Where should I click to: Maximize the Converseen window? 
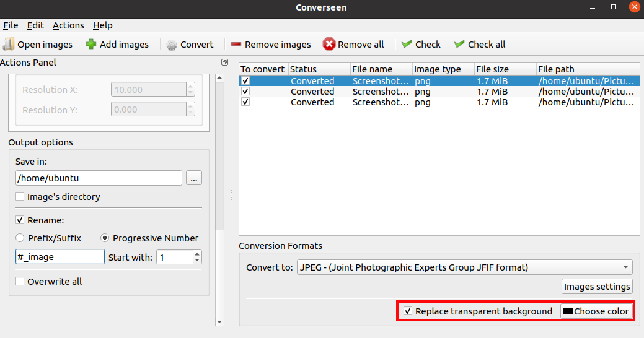[614, 7]
